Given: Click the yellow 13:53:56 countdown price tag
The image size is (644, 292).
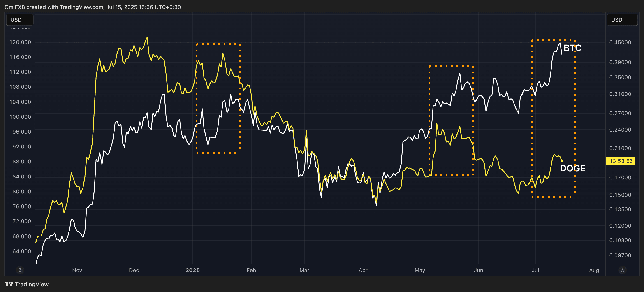Looking at the screenshot, I should (621, 161).
